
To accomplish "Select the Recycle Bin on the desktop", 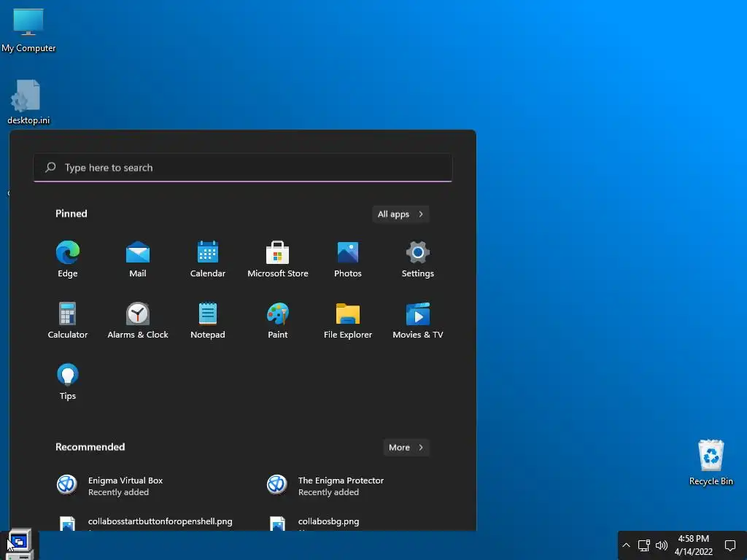I will [711, 462].
